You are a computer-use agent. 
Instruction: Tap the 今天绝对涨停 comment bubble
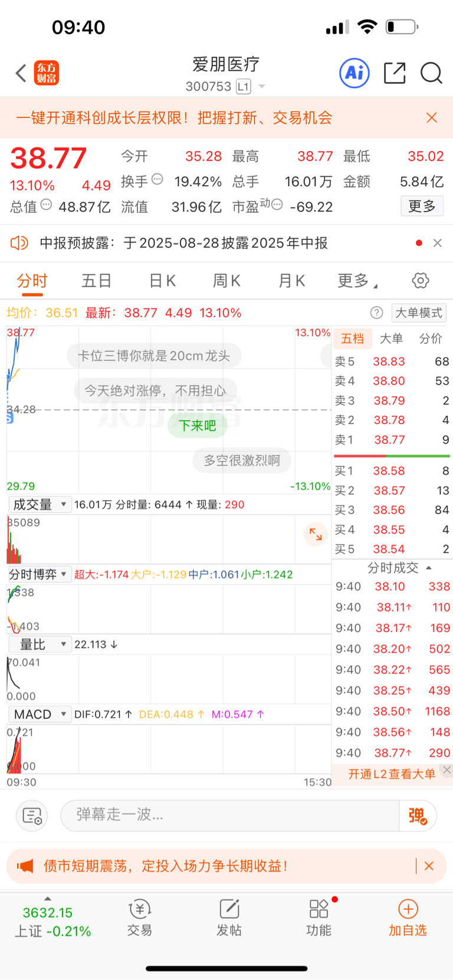coord(155,390)
